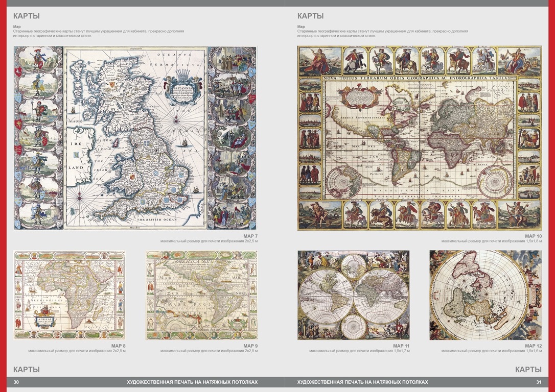This screenshot has height=392, width=555.
Task: Select the MAP 9 caption text
Action: [x=249, y=346]
